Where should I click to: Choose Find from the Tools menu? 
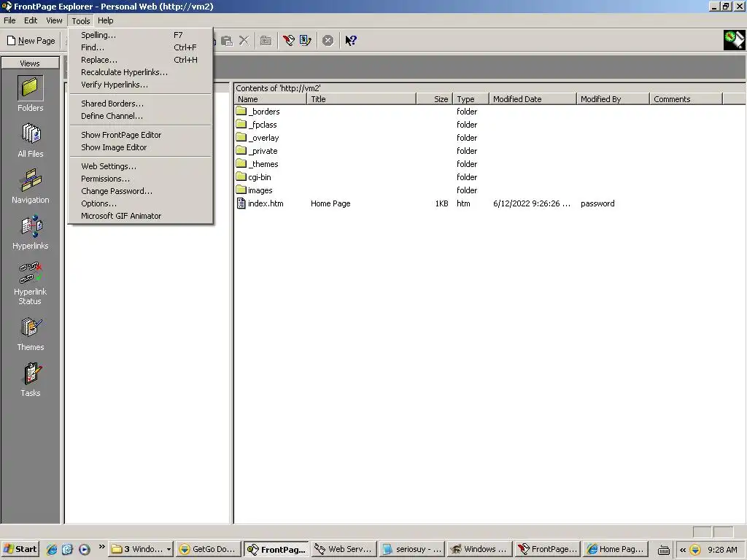[x=140, y=47]
